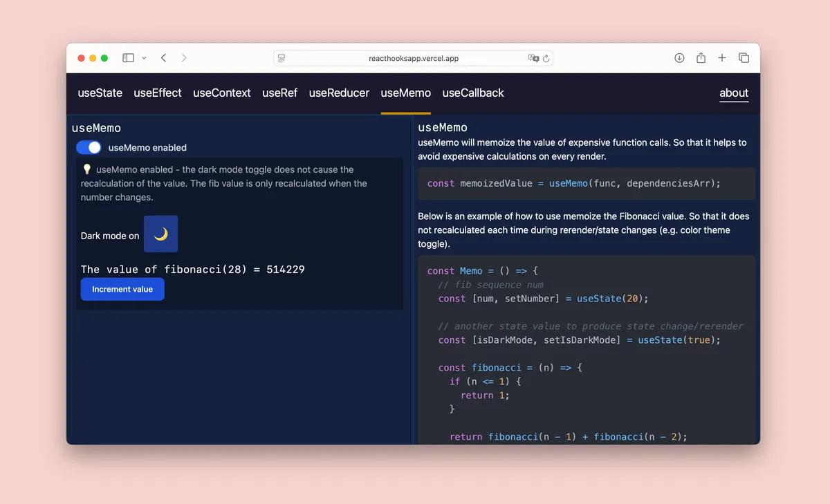
Task: Click the reacthooksapp.vercel.app address field
Action: pyautogui.click(x=414, y=59)
